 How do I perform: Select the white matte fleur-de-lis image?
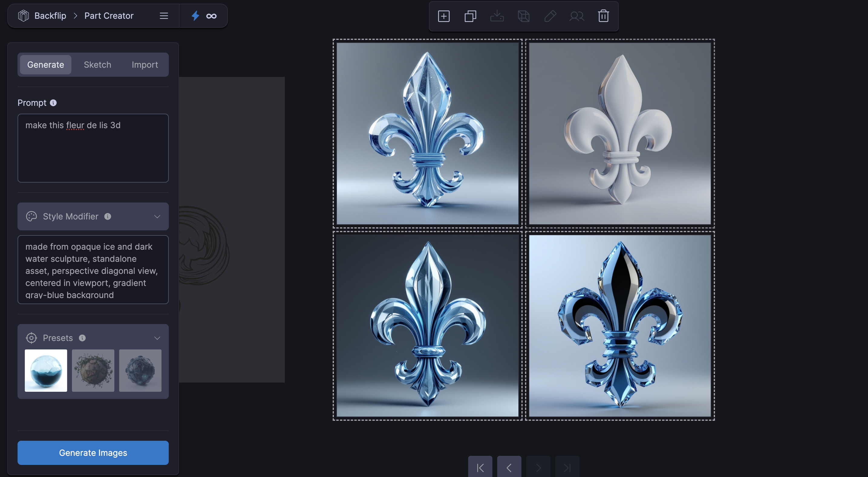tap(620, 133)
